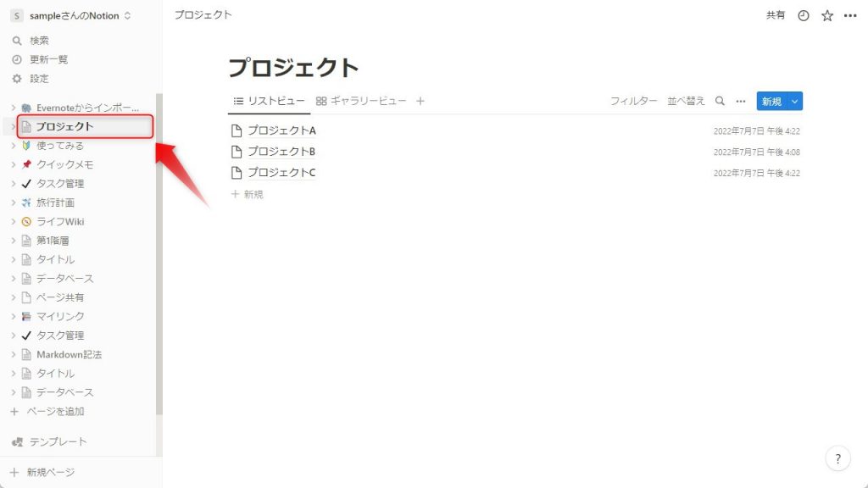Search the database with magnifier icon
Screen dimensions: 868x488
pos(720,101)
